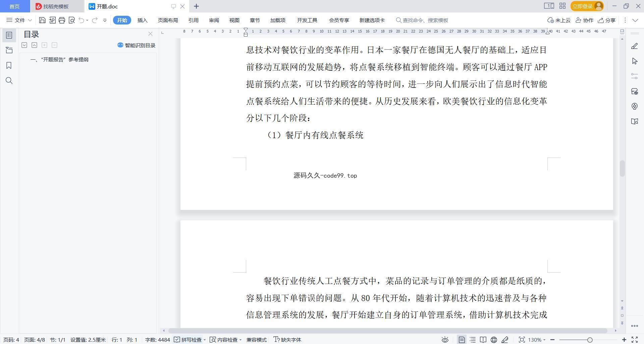
Task: Toggle eye protection mode icon
Action: pyautogui.click(x=445, y=340)
